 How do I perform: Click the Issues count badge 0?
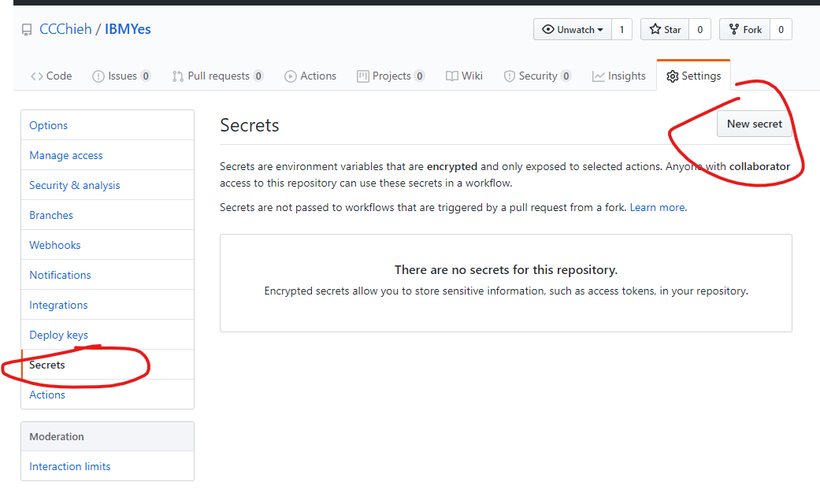point(146,76)
